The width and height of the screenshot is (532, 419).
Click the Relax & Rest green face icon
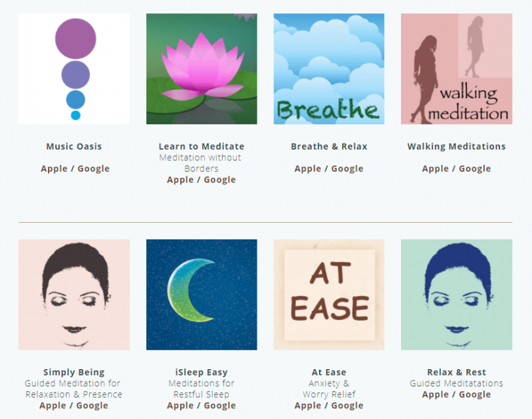[x=456, y=295]
